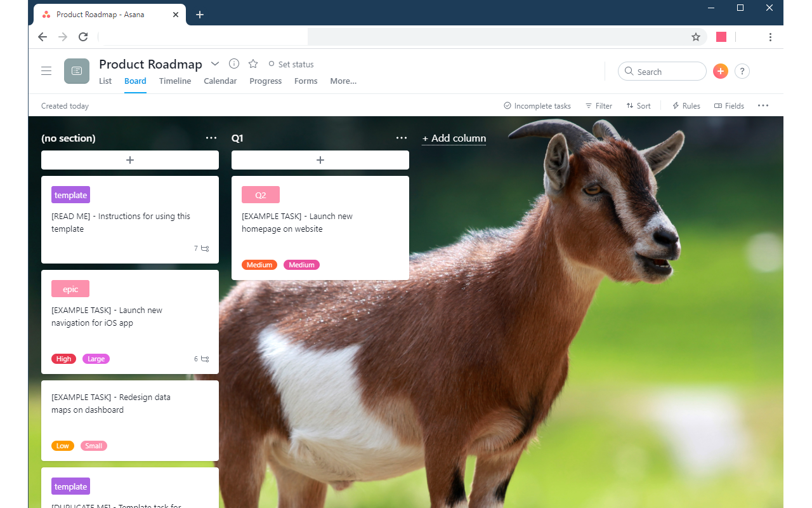Click Set status button

(291, 64)
